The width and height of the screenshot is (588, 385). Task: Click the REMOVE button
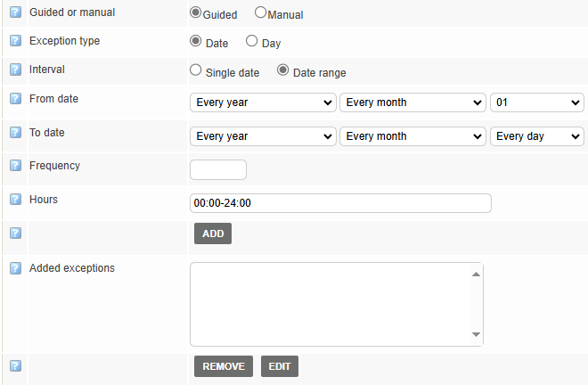coord(224,366)
